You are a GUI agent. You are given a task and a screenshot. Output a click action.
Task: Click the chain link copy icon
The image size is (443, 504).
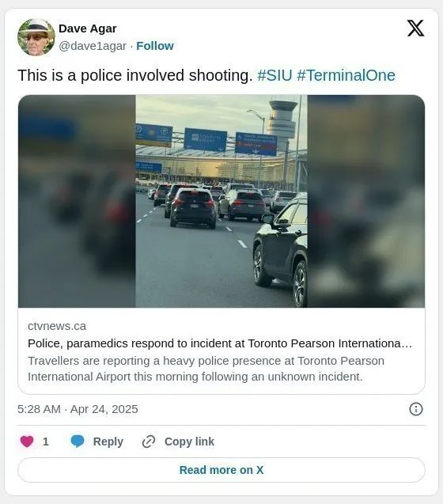click(149, 441)
